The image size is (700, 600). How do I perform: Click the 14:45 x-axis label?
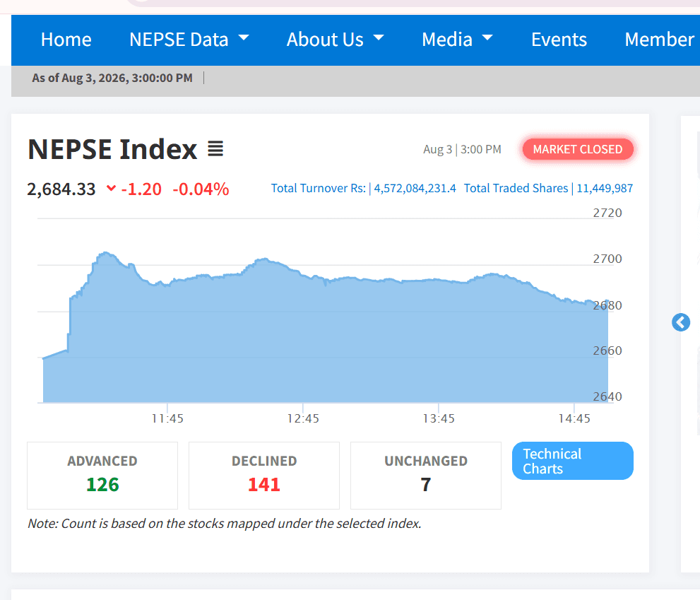tap(574, 418)
